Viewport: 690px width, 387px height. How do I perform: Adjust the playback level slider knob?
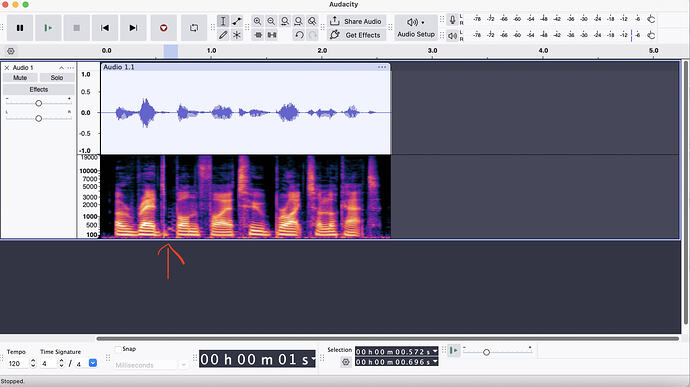pos(651,35)
